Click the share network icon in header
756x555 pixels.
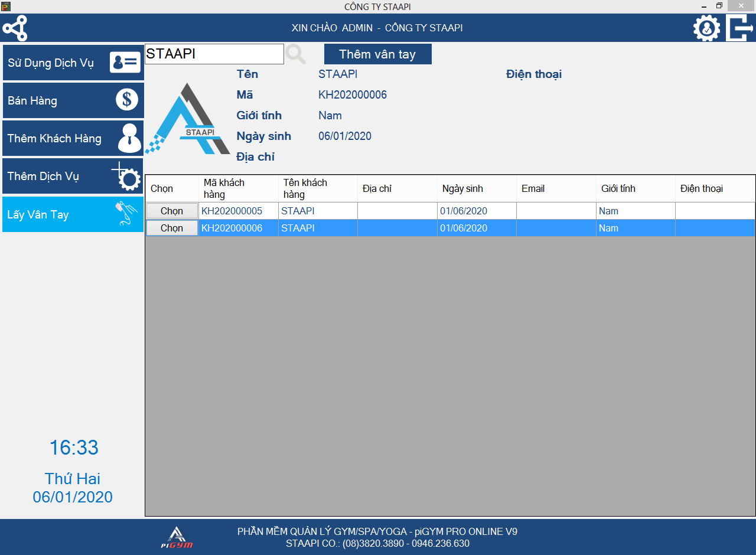click(15, 28)
